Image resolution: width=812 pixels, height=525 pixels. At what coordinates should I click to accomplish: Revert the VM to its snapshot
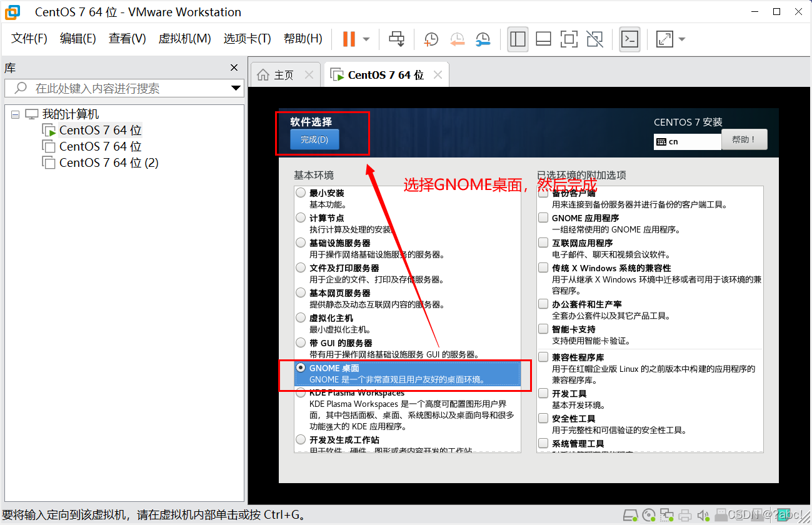(457, 39)
